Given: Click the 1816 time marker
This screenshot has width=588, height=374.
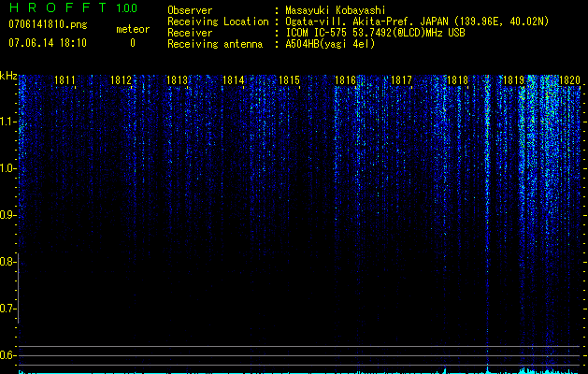Looking at the screenshot, I should [345, 80].
